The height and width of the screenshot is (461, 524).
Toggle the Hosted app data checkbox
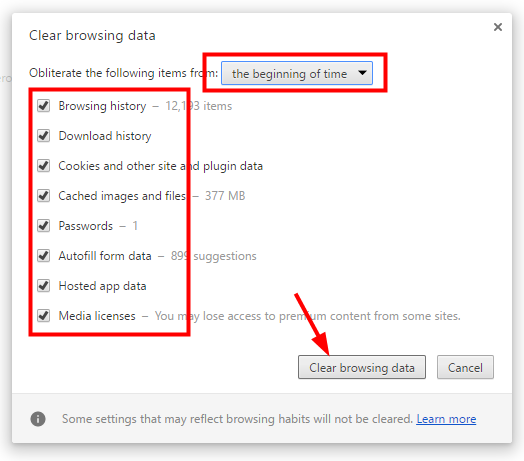click(43, 286)
